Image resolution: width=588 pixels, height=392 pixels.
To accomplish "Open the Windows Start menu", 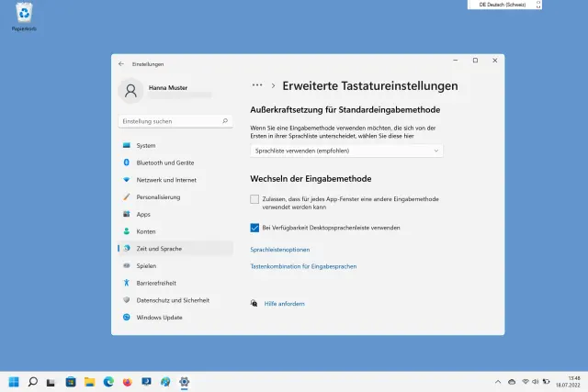I will click(14, 382).
